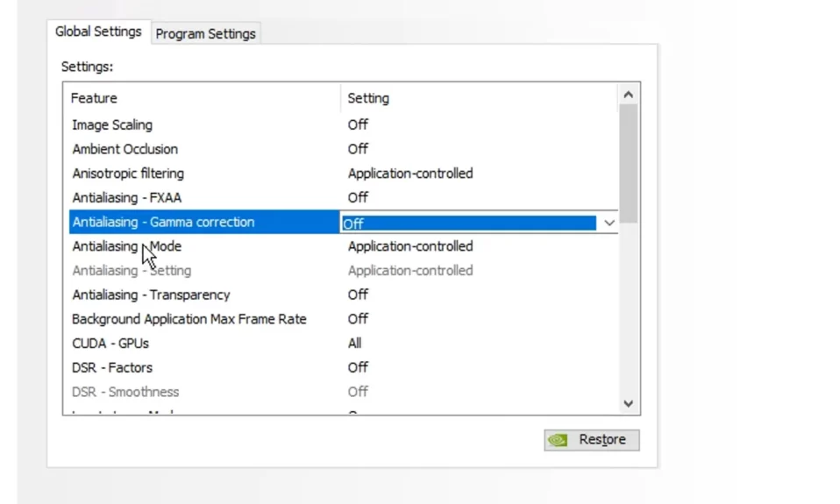Click the scrollbar up arrow
840x504 pixels.
pos(629,96)
